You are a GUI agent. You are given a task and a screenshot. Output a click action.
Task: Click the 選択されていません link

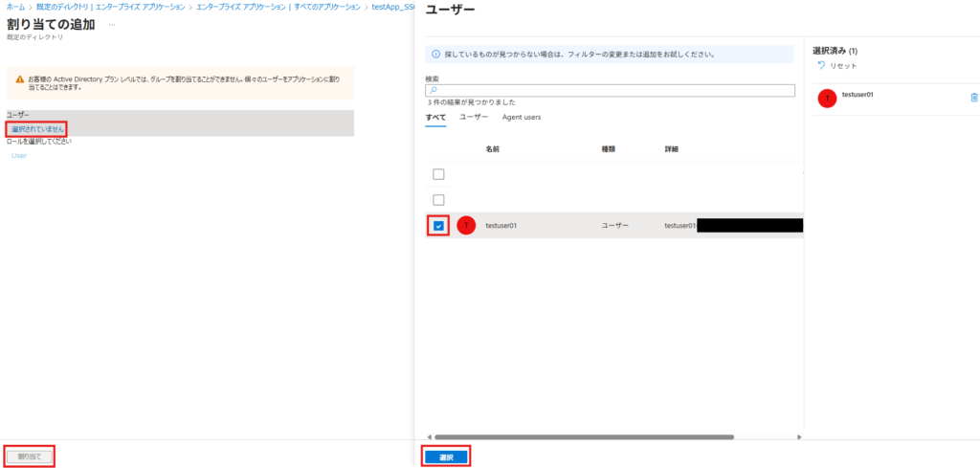(x=37, y=128)
